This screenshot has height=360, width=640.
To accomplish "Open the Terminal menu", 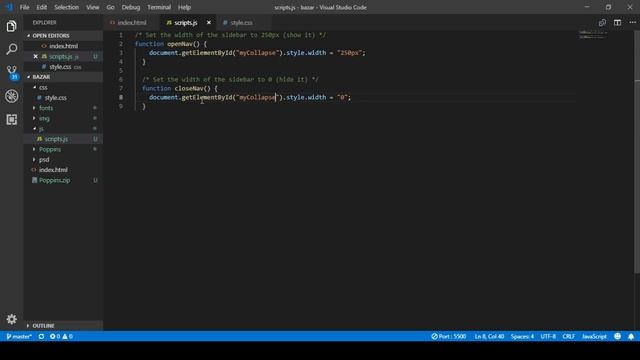I will pyautogui.click(x=159, y=7).
